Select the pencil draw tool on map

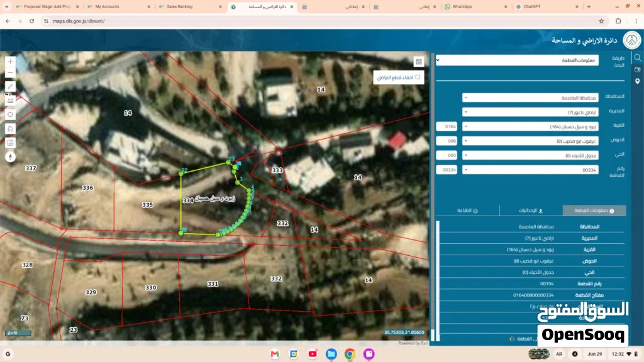tap(10, 87)
